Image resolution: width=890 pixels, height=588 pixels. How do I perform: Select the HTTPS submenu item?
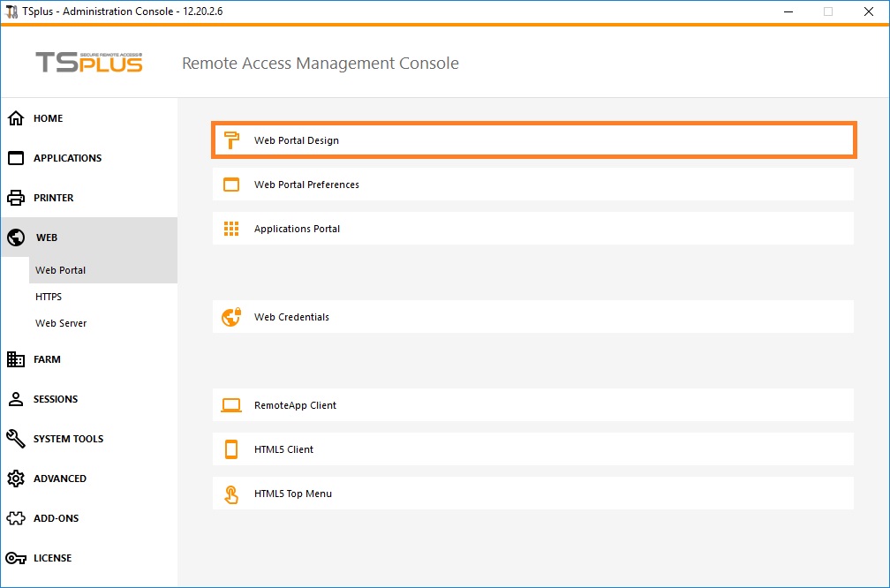tap(49, 297)
